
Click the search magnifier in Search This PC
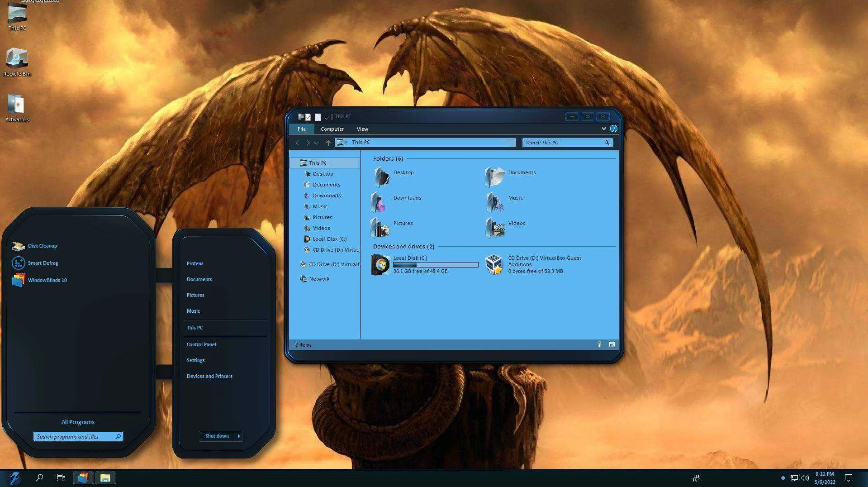click(x=607, y=143)
